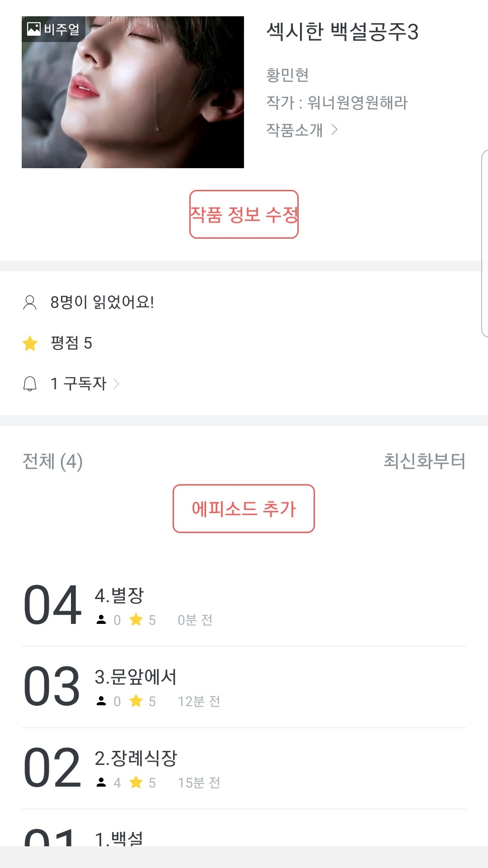
Task: Click the rating star on episode 02
Action: tap(136, 783)
